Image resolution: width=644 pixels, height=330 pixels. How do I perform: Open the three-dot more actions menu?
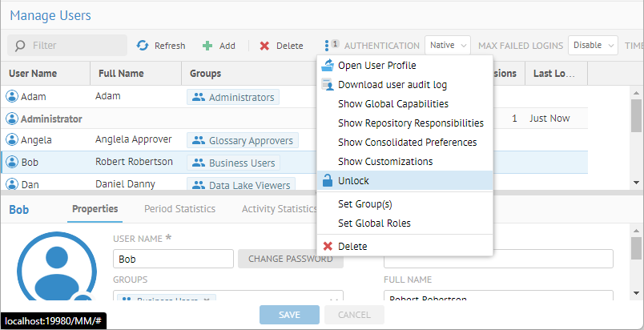coord(327,46)
